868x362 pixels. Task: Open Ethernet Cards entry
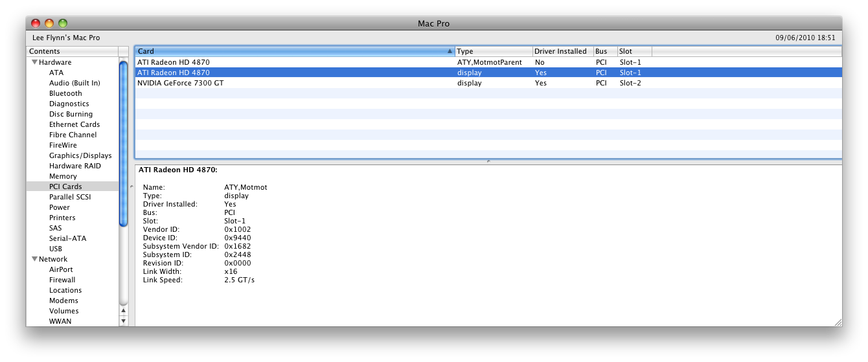74,124
